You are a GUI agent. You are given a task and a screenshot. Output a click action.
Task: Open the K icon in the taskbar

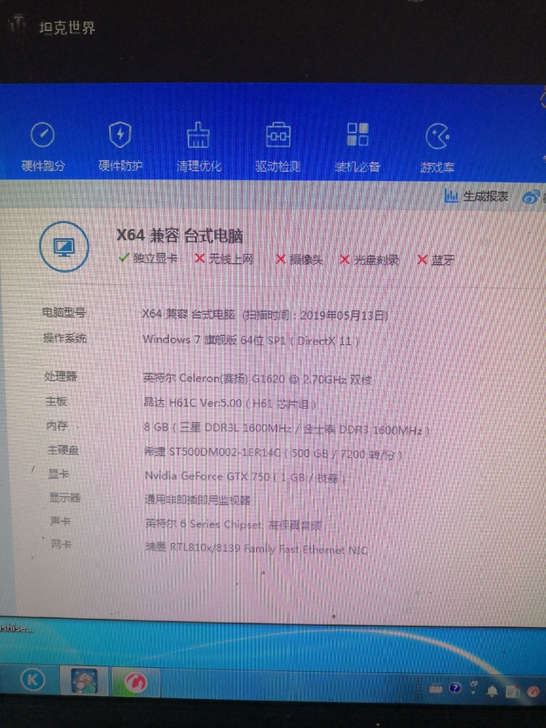(32, 680)
